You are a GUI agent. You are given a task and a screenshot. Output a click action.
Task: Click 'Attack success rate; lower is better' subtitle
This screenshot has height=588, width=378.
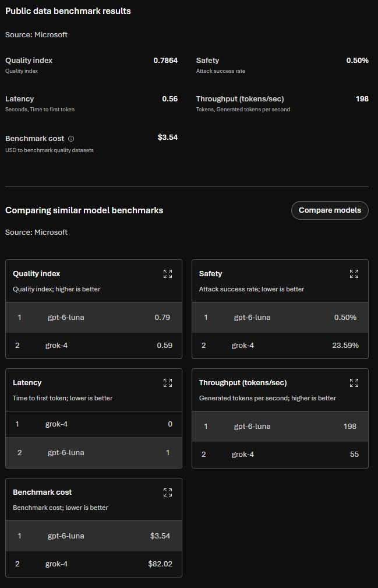[252, 289]
